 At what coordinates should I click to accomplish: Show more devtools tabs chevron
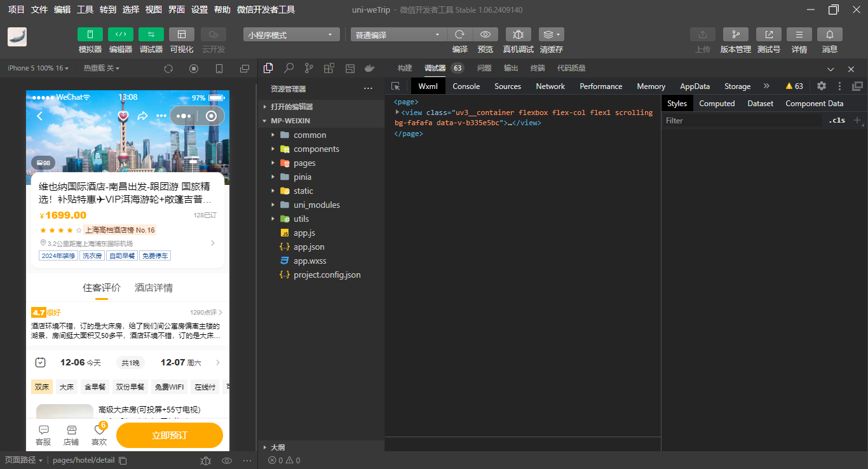pos(766,86)
